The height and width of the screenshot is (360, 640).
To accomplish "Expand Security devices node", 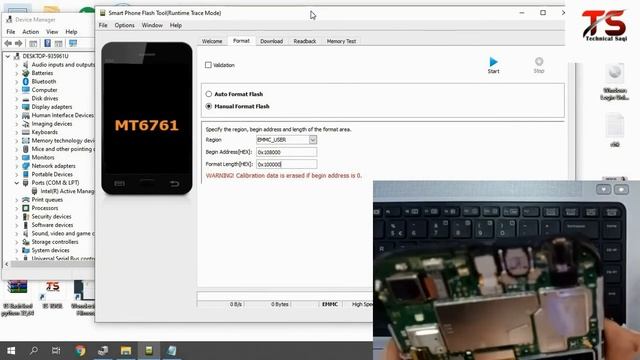I will point(17,217).
